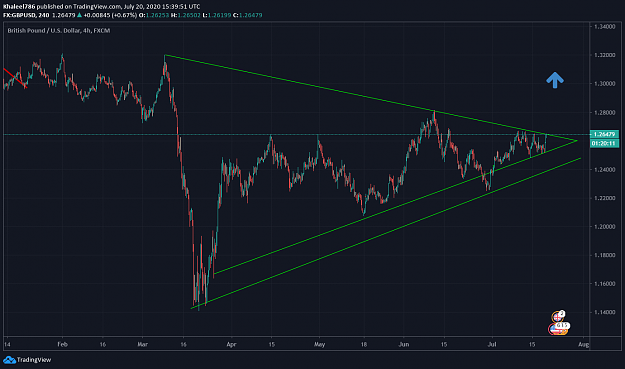Click the 1.24000 price axis label
The height and width of the screenshot is (369, 625).
[x=605, y=169]
